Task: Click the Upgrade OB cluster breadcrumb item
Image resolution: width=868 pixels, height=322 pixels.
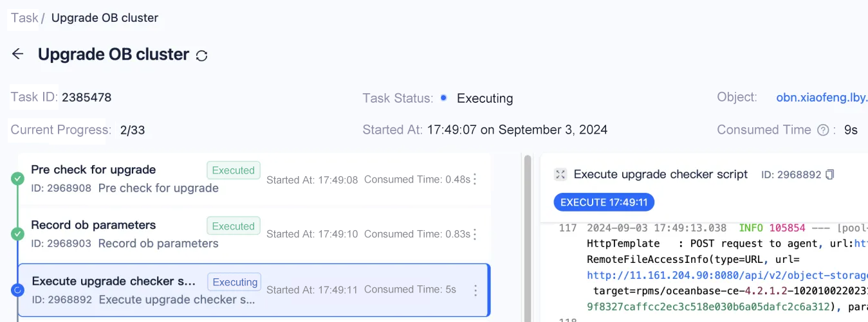Action: [x=105, y=18]
